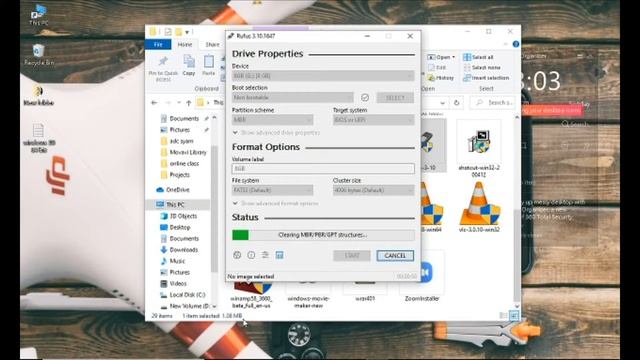This screenshot has width=640, height=360.
Task: Click Pin to Quick access in Explorer ribbon
Action: (x=163, y=69)
